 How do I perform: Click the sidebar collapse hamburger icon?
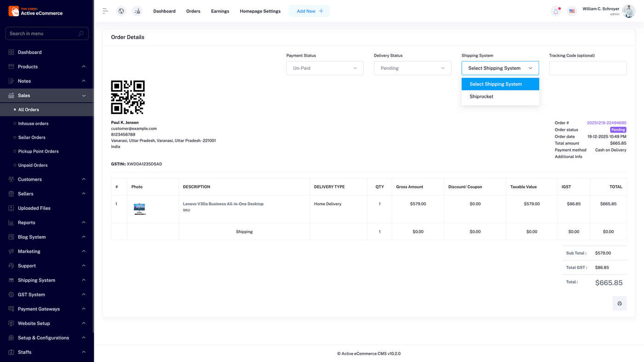(105, 11)
